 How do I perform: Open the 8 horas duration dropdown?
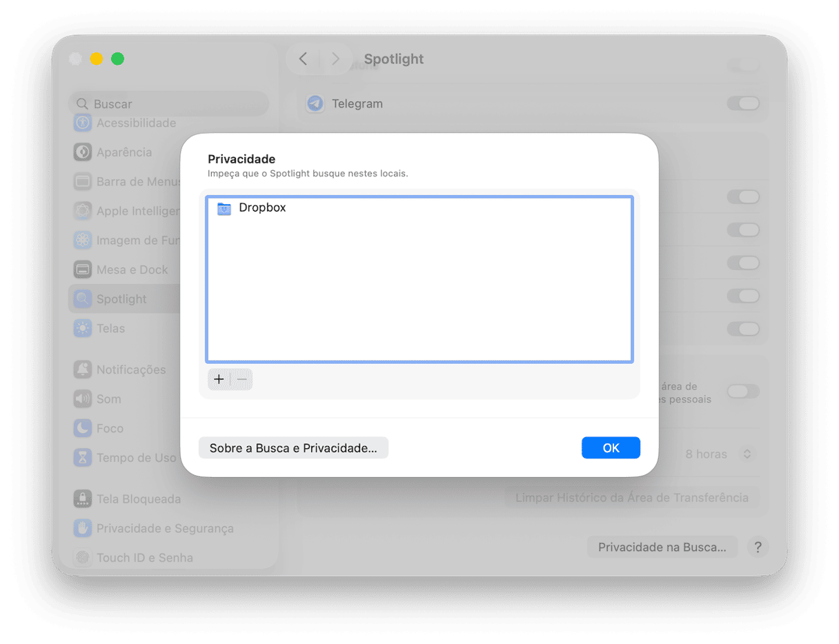(x=745, y=454)
